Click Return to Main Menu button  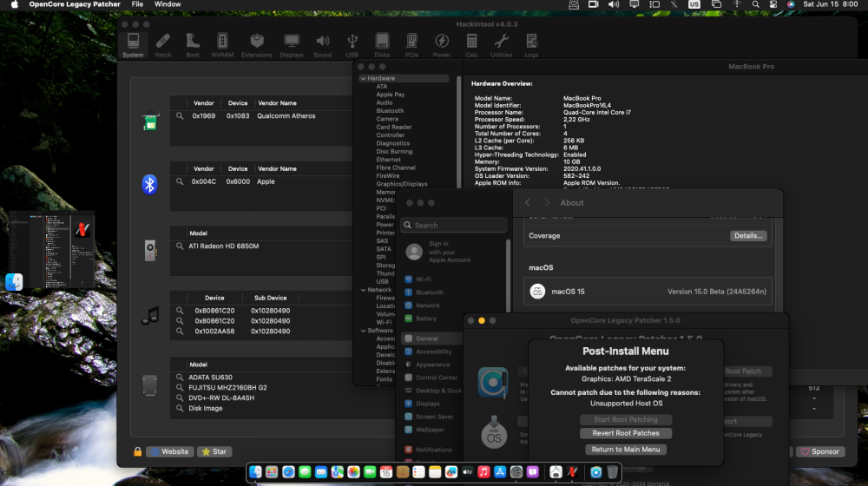point(626,450)
